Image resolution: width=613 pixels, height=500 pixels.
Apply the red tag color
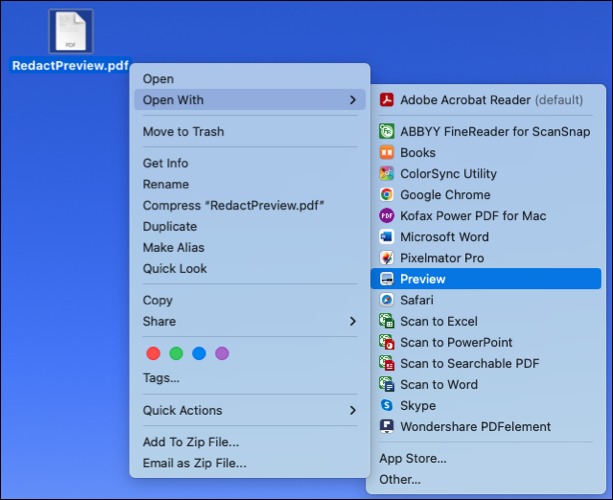153,353
